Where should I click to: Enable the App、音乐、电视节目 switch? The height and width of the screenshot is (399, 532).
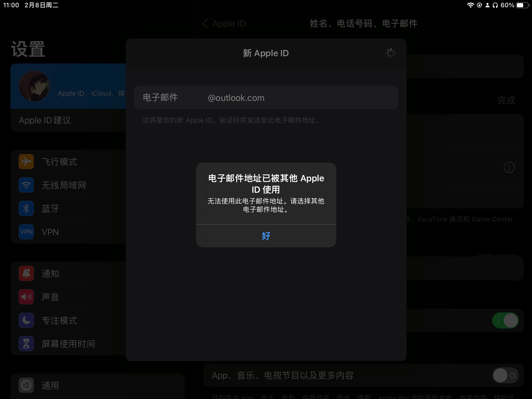click(505, 375)
